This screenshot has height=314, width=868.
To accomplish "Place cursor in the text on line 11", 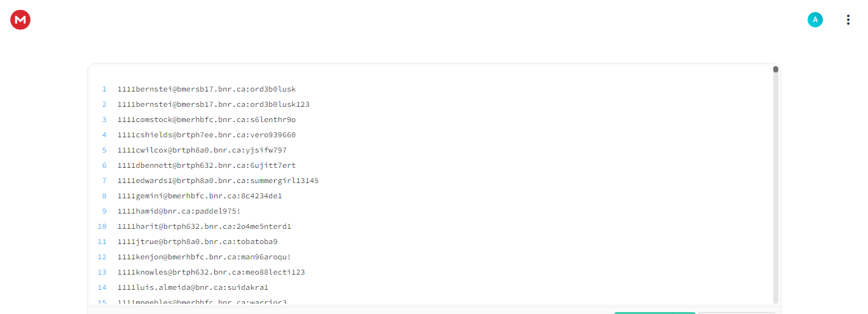I will click(198, 242).
